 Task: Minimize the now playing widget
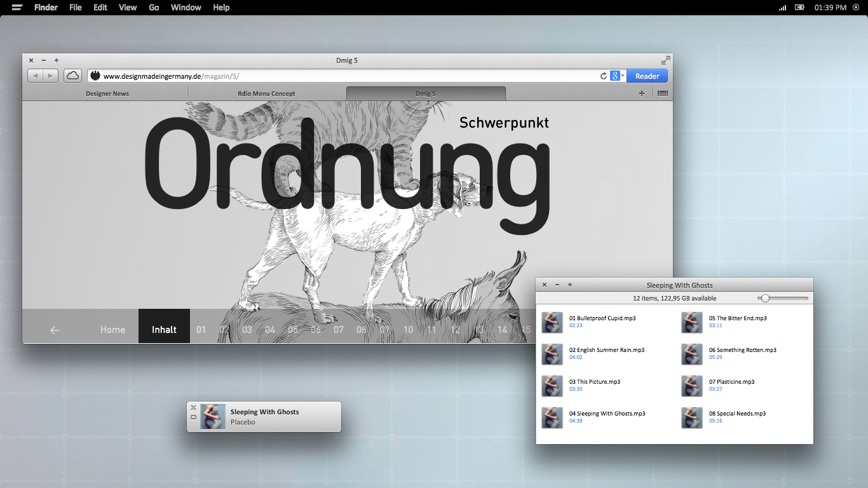click(193, 417)
